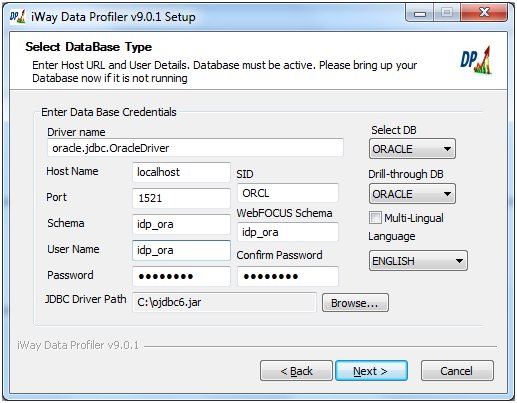Screen dimensions: 517x403
Task: Click the 'Enter Data Base Credentials' group label
Action: pos(109,112)
